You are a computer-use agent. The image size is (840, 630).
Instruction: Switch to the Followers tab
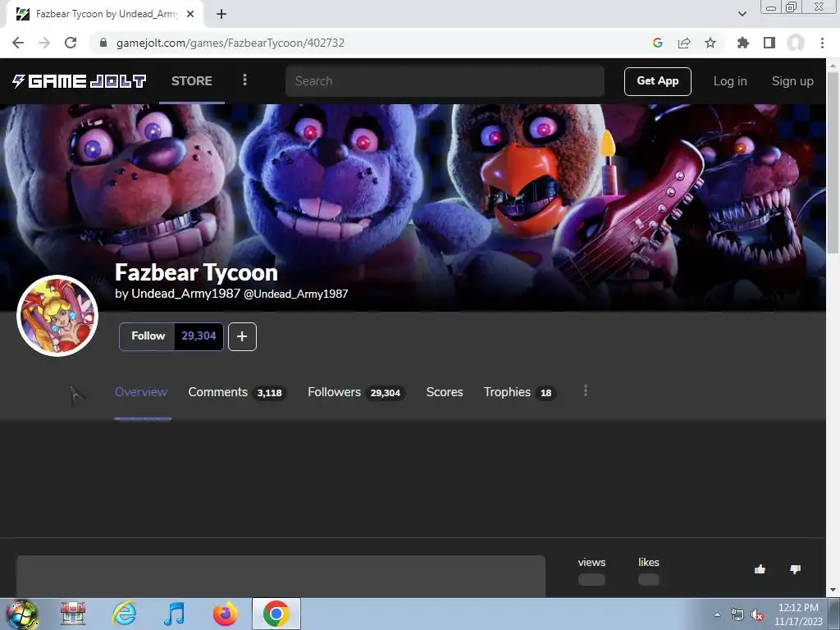(x=356, y=392)
